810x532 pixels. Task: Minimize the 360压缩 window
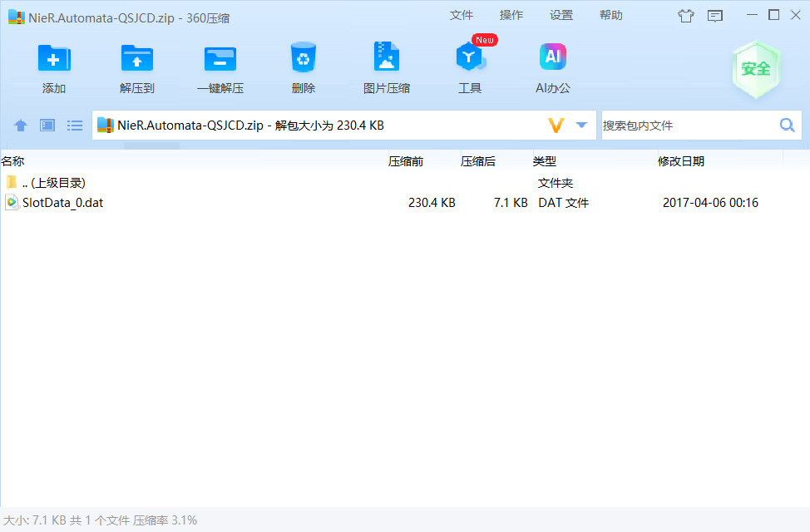tap(752, 15)
